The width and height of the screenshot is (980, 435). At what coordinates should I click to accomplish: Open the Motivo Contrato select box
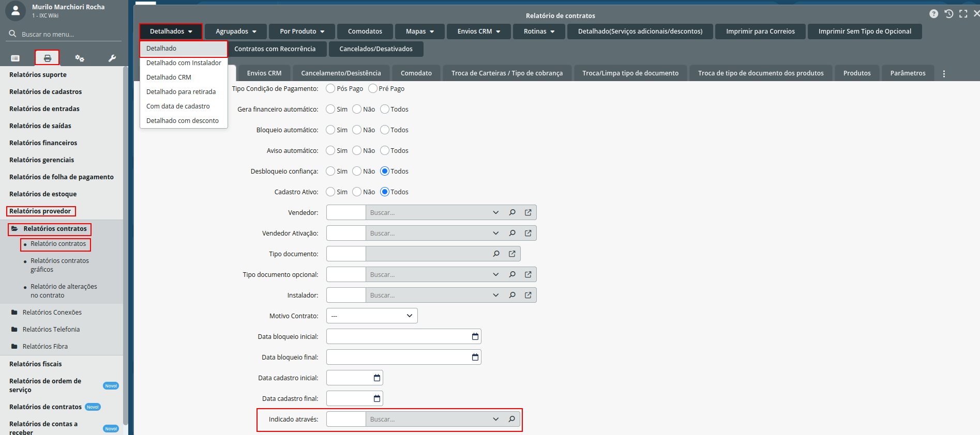coord(372,316)
